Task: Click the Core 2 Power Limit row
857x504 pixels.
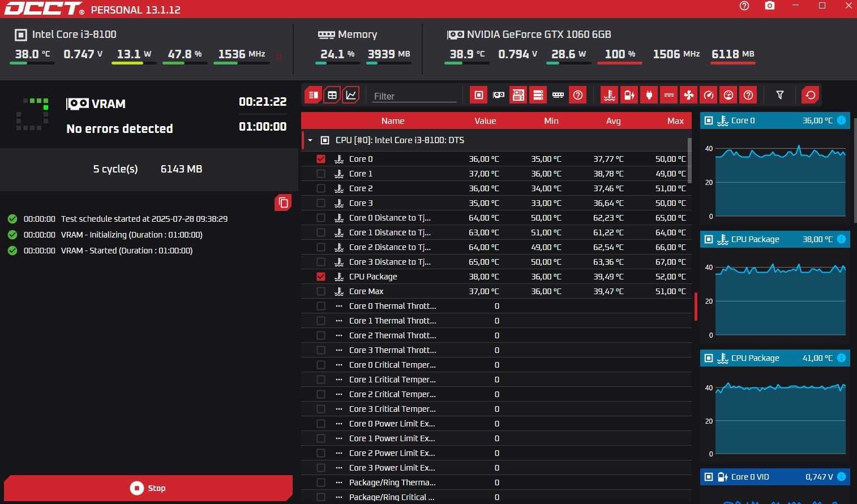Action: [x=496, y=453]
